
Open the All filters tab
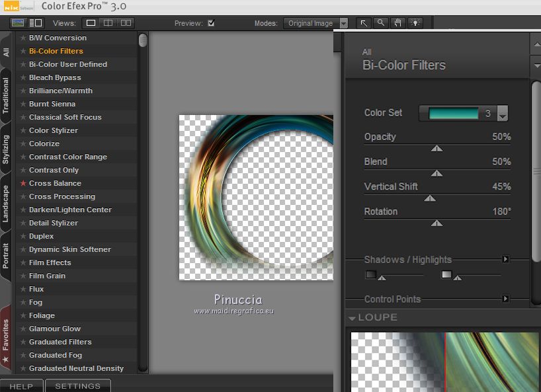click(6, 52)
